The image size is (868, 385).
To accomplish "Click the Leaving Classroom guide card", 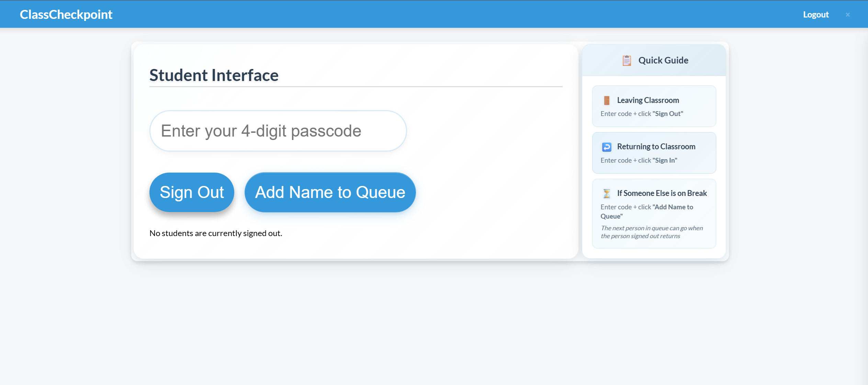I will click(653, 106).
